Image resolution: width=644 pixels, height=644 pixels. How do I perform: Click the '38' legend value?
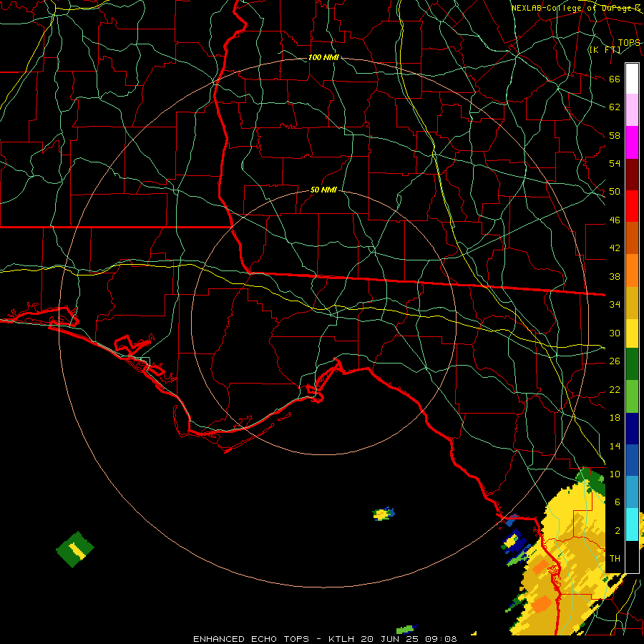click(x=615, y=277)
